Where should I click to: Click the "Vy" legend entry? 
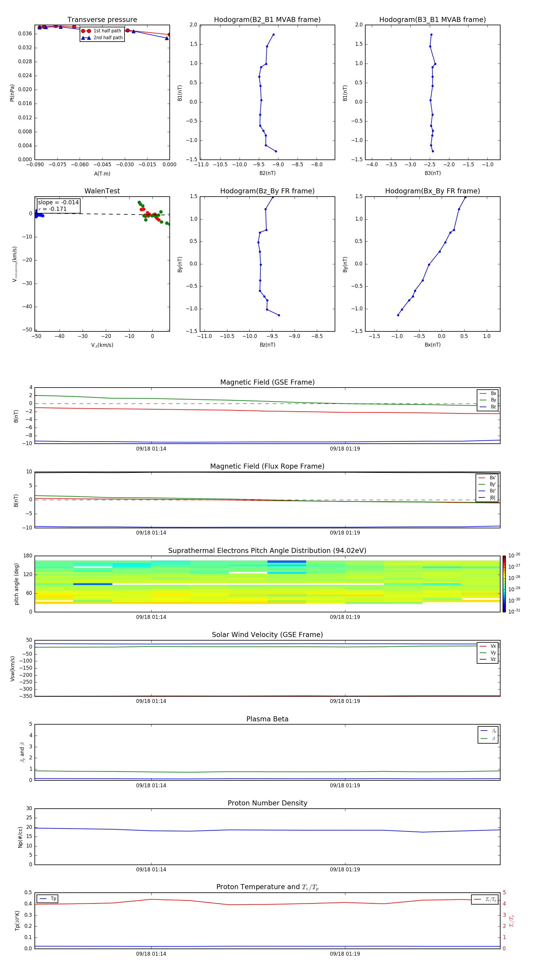(x=488, y=653)
